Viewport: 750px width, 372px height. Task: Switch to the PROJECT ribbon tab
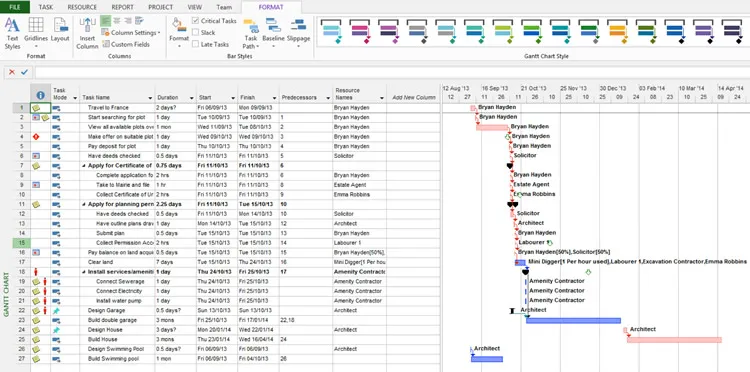(161, 7)
